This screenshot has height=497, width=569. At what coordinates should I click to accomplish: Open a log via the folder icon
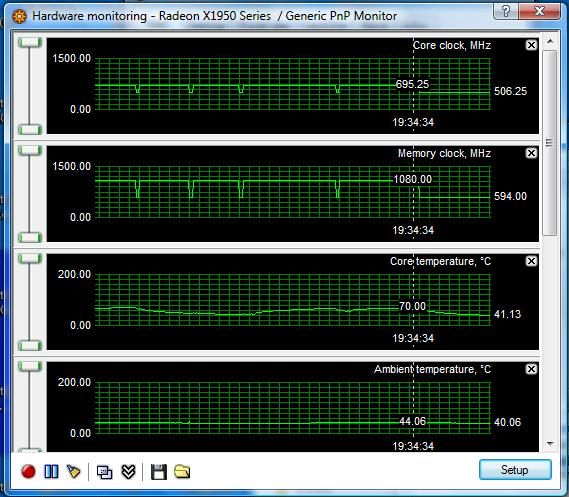point(182,472)
